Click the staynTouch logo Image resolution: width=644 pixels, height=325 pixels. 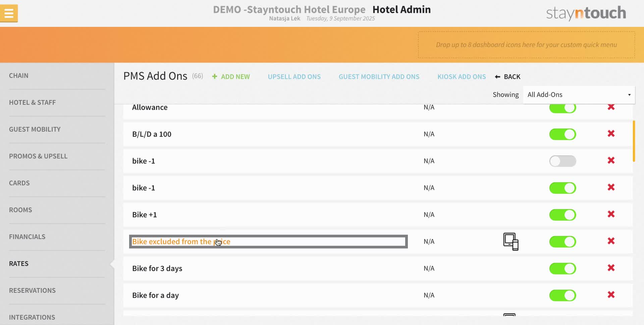(x=586, y=13)
